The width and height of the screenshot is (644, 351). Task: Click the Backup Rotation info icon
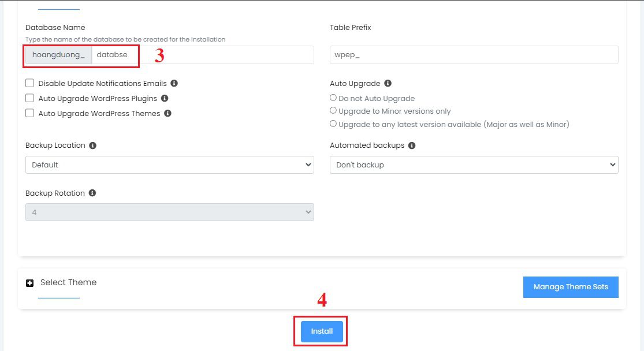click(x=92, y=193)
